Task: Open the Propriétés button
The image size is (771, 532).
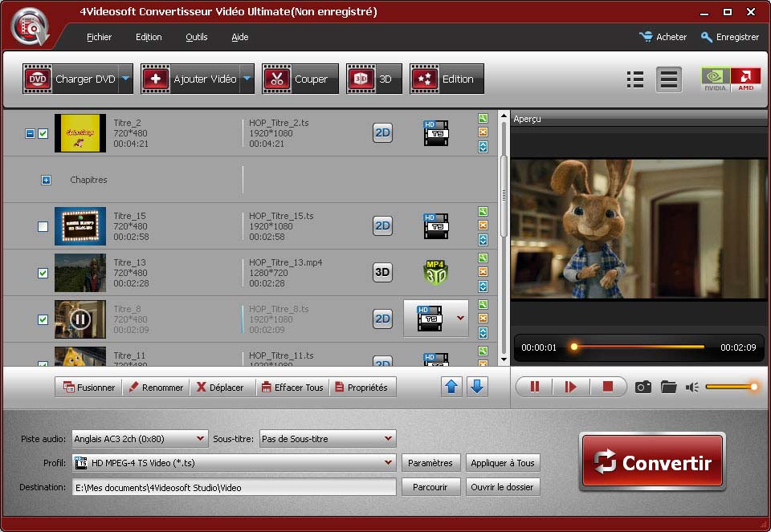Action: (361, 387)
